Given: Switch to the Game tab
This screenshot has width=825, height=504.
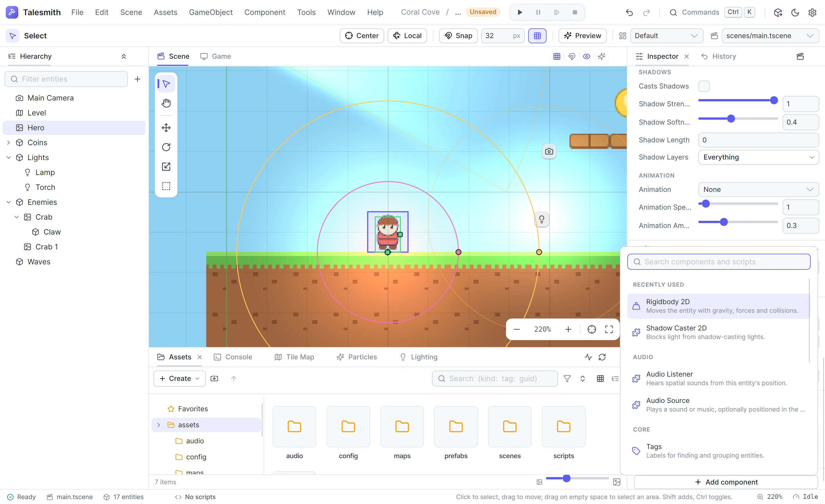Looking at the screenshot, I should 216,56.
